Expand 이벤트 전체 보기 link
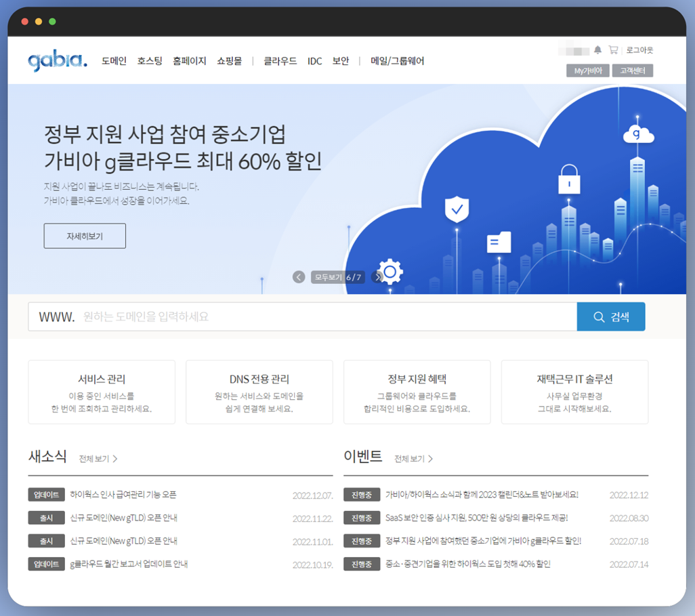The height and width of the screenshot is (616, 695). [413, 459]
